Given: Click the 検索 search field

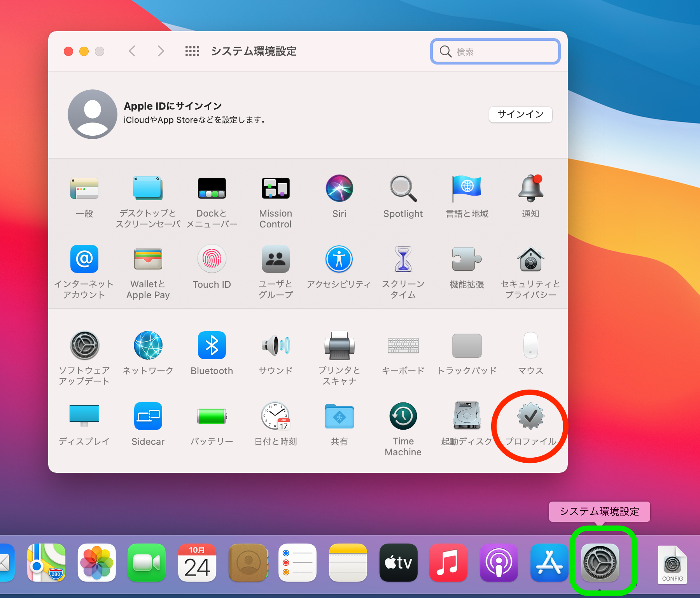Looking at the screenshot, I should pos(495,51).
